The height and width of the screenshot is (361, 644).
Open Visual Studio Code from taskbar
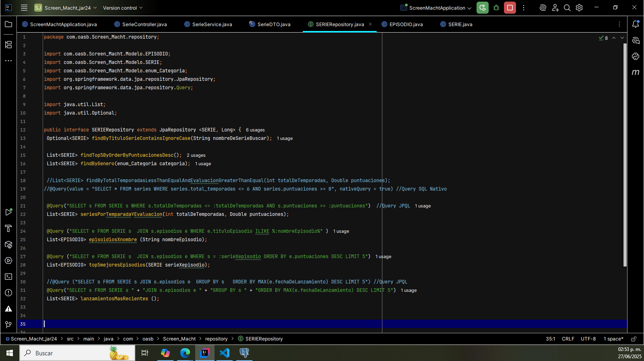pyautogui.click(x=225, y=353)
